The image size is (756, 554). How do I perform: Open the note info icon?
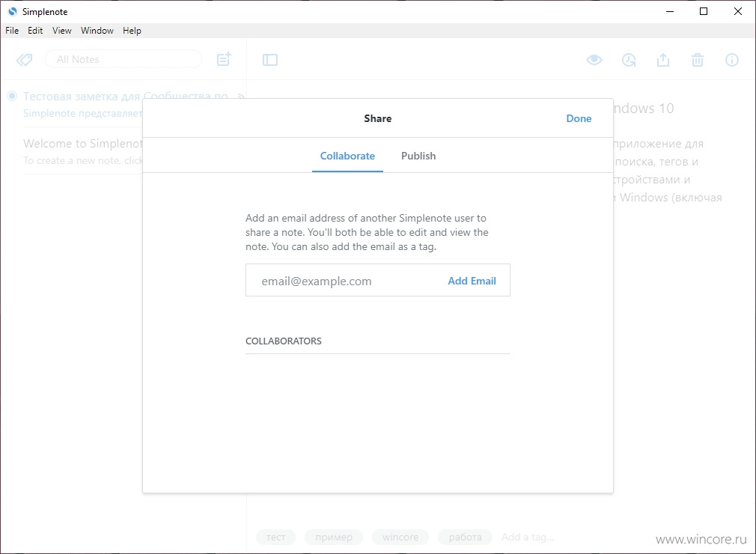coord(732,60)
